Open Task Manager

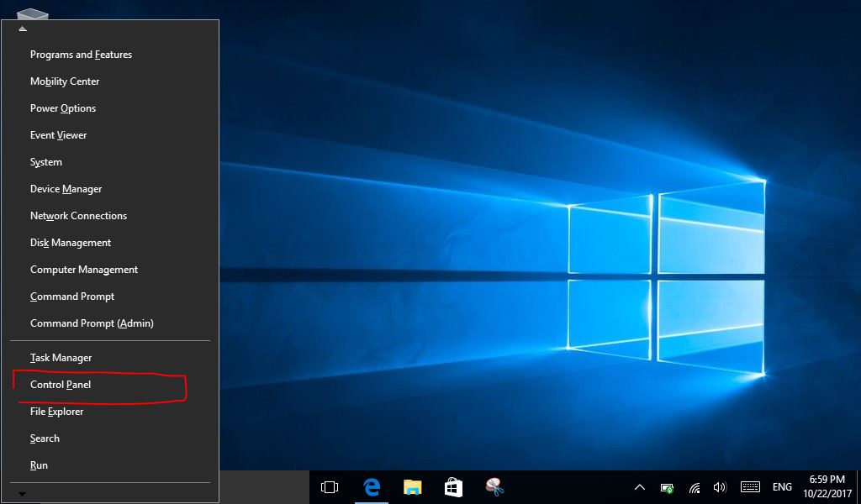pos(61,357)
